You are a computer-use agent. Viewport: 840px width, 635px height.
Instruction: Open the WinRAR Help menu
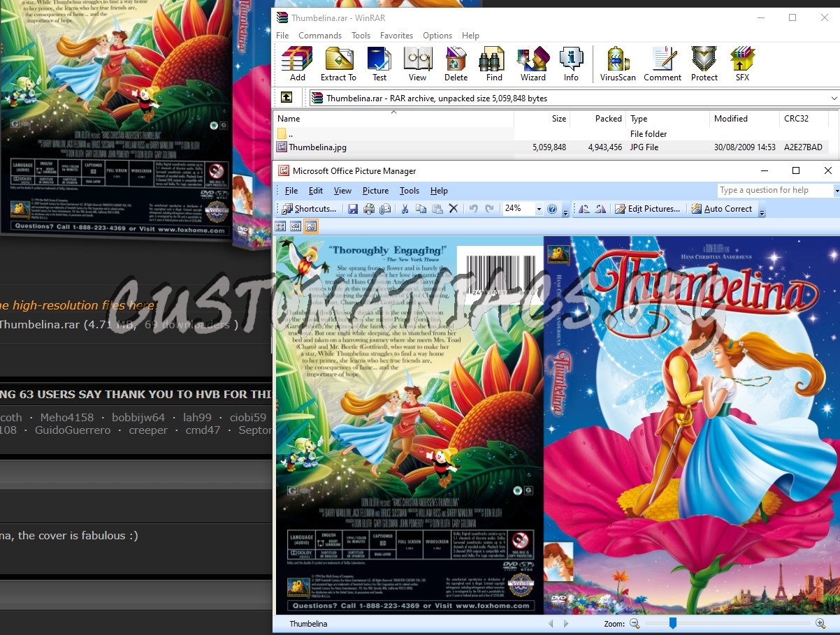click(470, 36)
